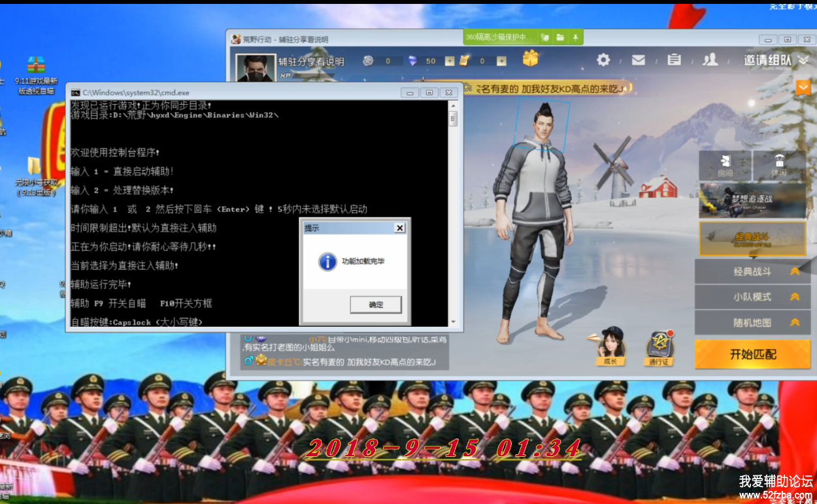The height and width of the screenshot is (504, 817).
Task: Click the 360 sandbox folder icon
Action: [x=560, y=37]
